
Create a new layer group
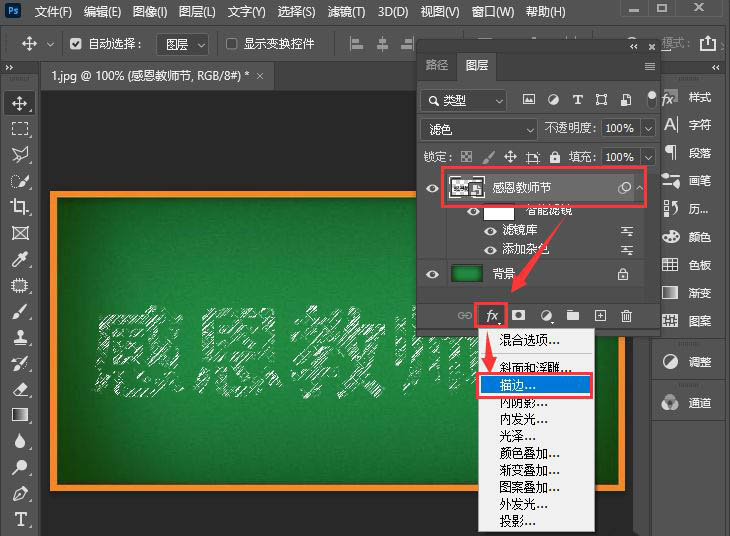point(573,316)
